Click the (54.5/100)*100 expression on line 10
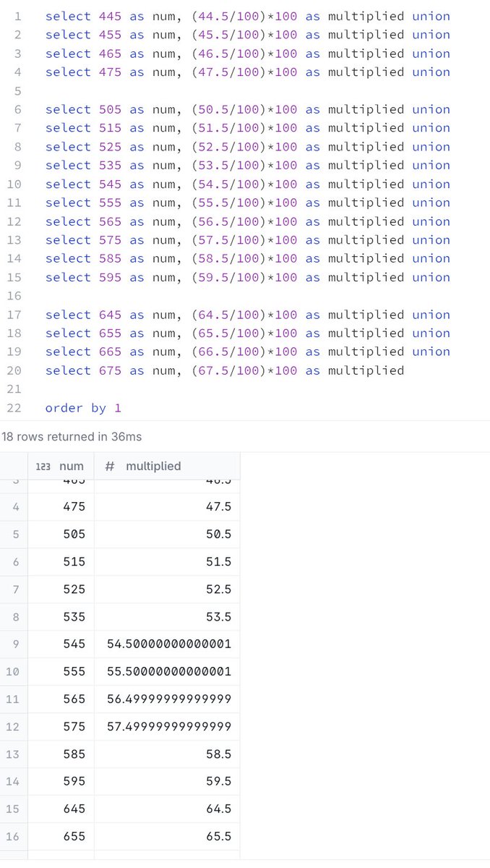Image resolution: width=490 pixels, height=868 pixels. [x=244, y=184]
